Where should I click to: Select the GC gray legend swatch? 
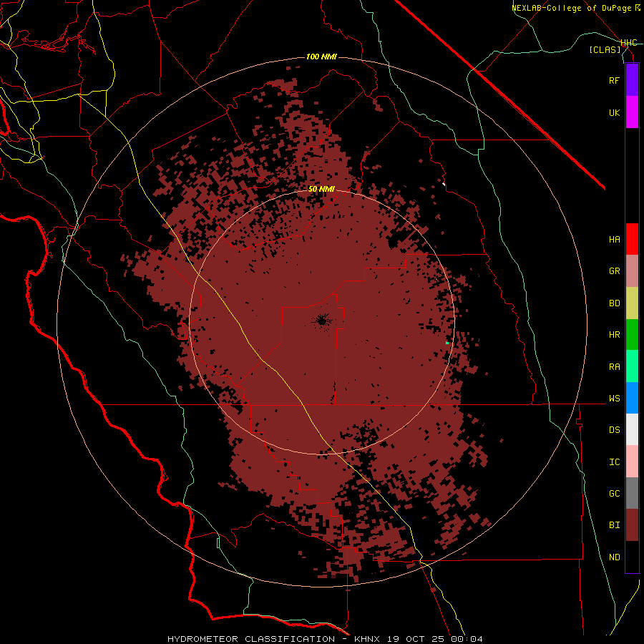point(632,493)
